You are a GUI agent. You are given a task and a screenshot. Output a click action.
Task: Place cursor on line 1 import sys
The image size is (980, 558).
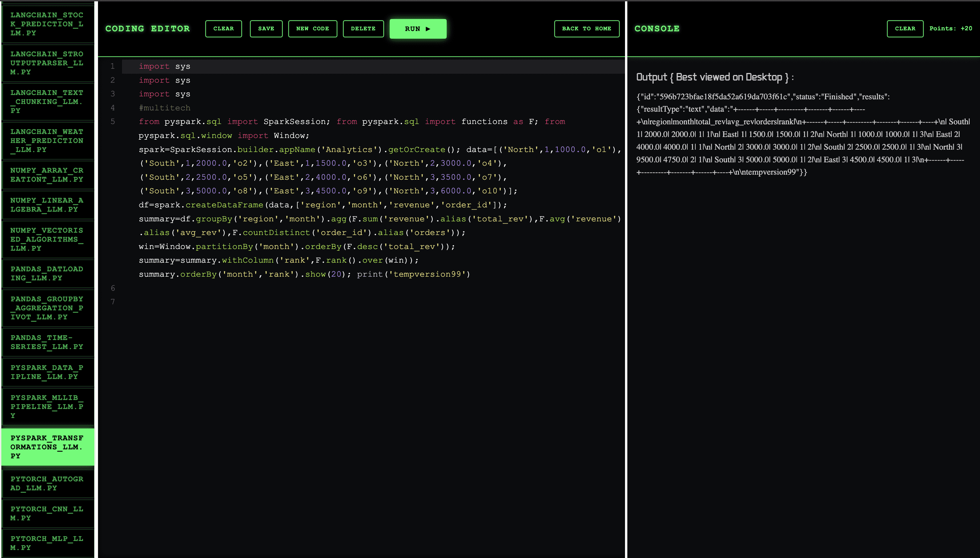[x=164, y=66]
